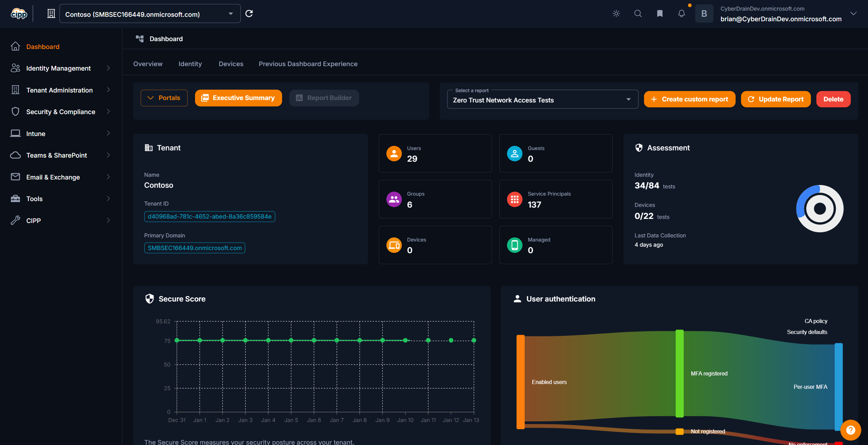Click the blue Per-user MFA Sankey node

839,387
